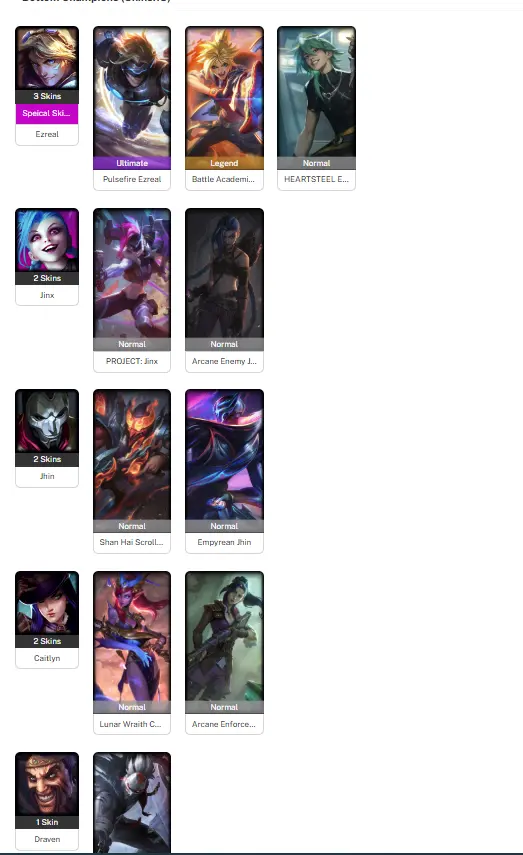Click the Ultimate tier label on Pulsefire
The image size is (523, 855).
tap(132, 163)
